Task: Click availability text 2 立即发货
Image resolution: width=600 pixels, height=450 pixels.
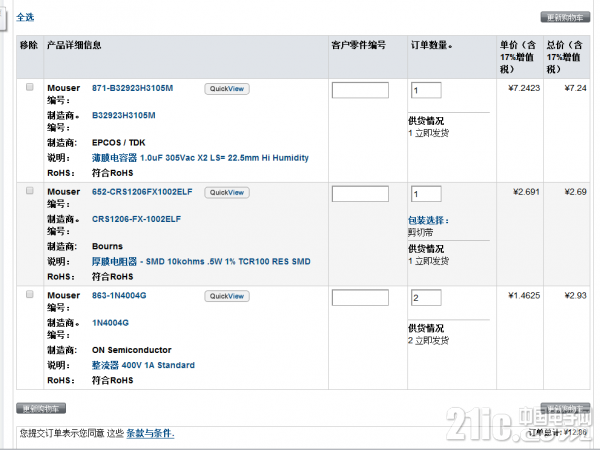Action: [428, 341]
